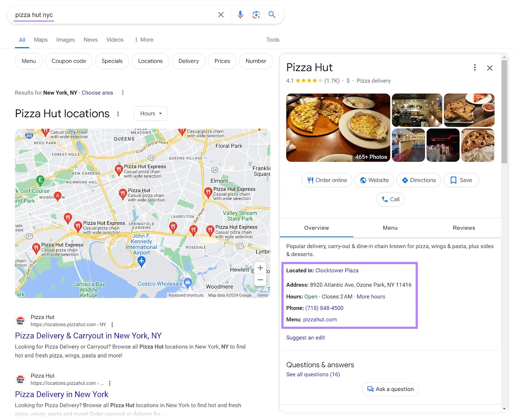
Task: Open the Tools option
Action: [273, 40]
